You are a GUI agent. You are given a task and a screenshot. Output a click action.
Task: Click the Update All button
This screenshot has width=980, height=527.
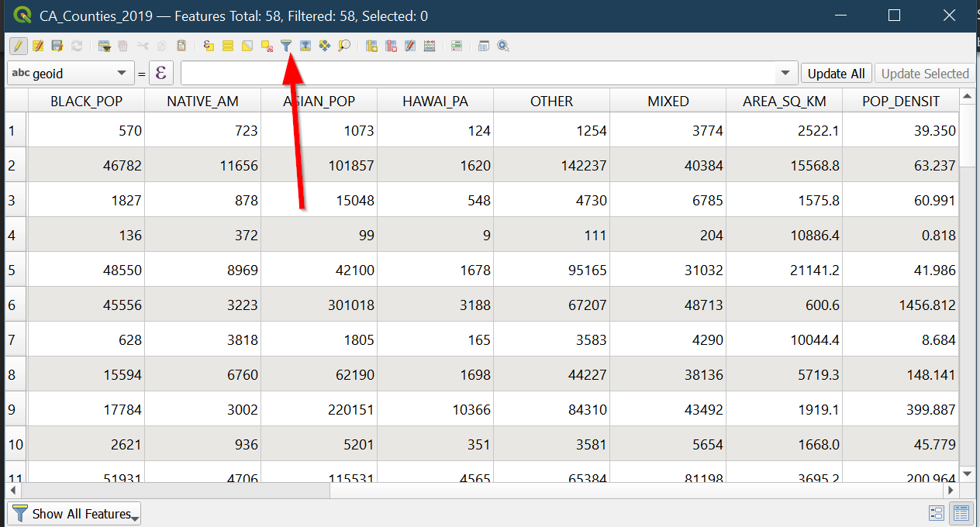[836, 74]
